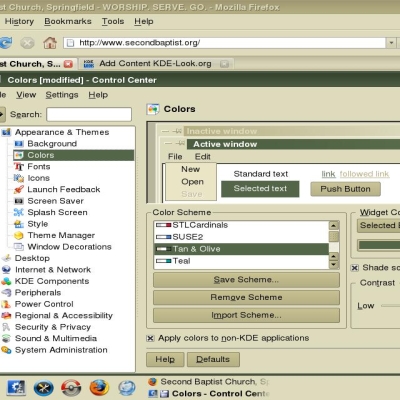Screen dimensions: 400x400
Task: Click the Contrast slider near Low
Action: click(x=390, y=306)
